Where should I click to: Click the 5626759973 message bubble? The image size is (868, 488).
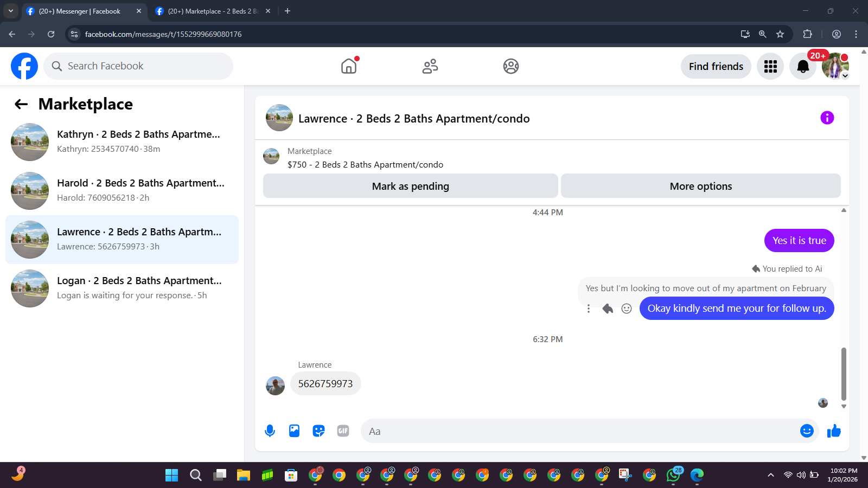point(325,383)
